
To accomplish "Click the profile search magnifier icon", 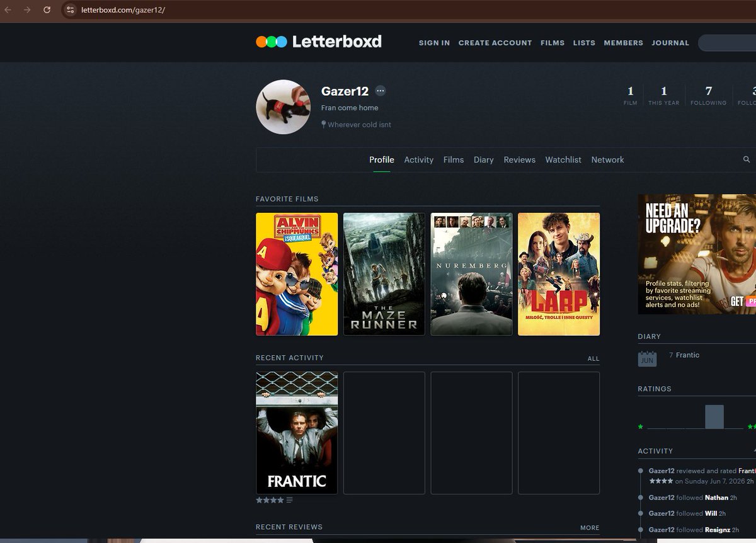I will pos(747,160).
